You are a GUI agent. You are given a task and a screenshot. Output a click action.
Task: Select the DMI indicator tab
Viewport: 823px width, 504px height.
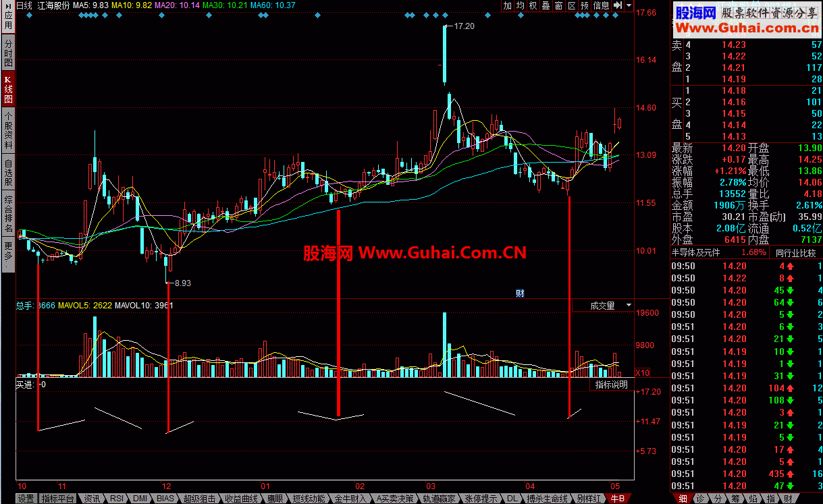click(140, 499)
